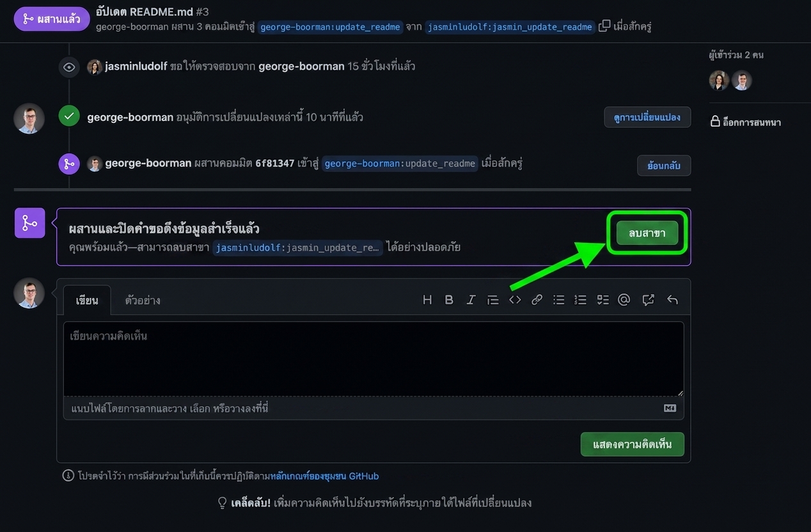Click george-boorman name in the approval event
This screenshot has height=532, width=811.
pos(130,117)
